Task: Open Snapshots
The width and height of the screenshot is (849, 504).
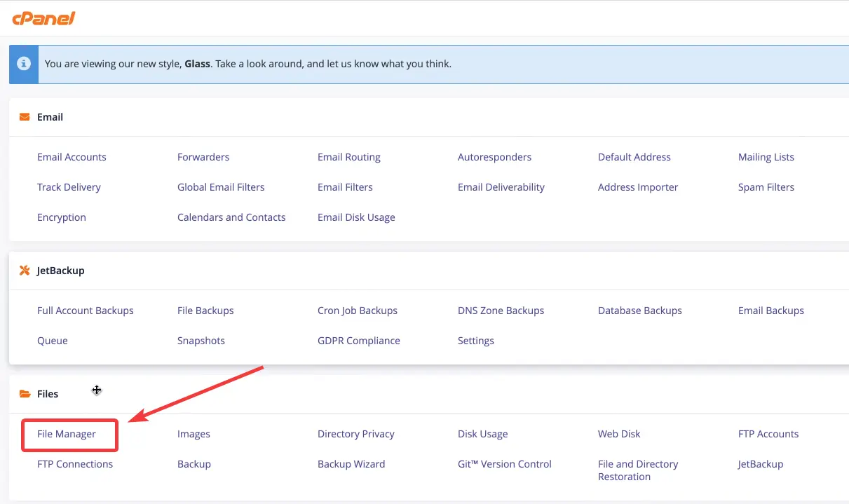Action: pyautogui.click(x=201, y=341)
